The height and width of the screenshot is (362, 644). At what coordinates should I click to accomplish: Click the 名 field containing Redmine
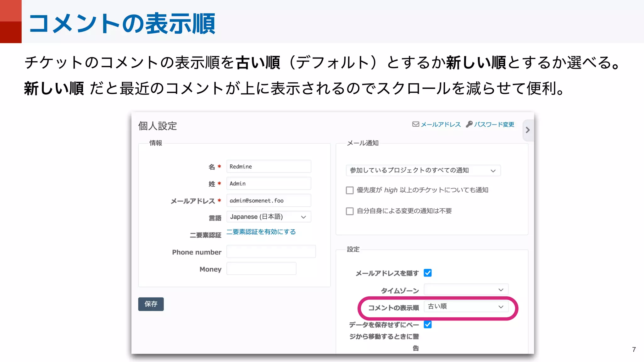(269, 167)
